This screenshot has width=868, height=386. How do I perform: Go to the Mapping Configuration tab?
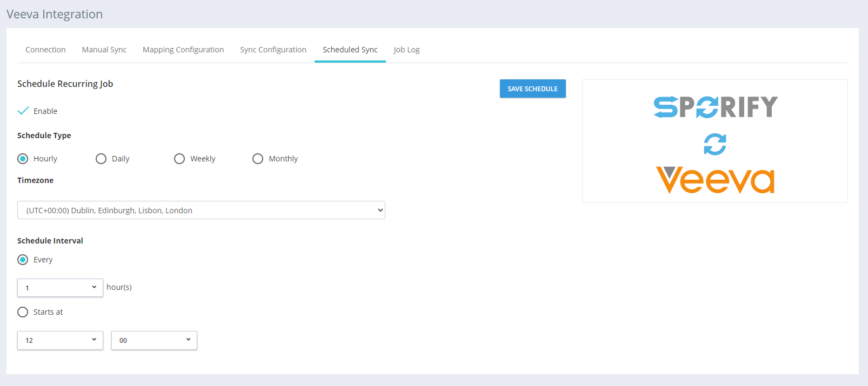click(183, 50)
